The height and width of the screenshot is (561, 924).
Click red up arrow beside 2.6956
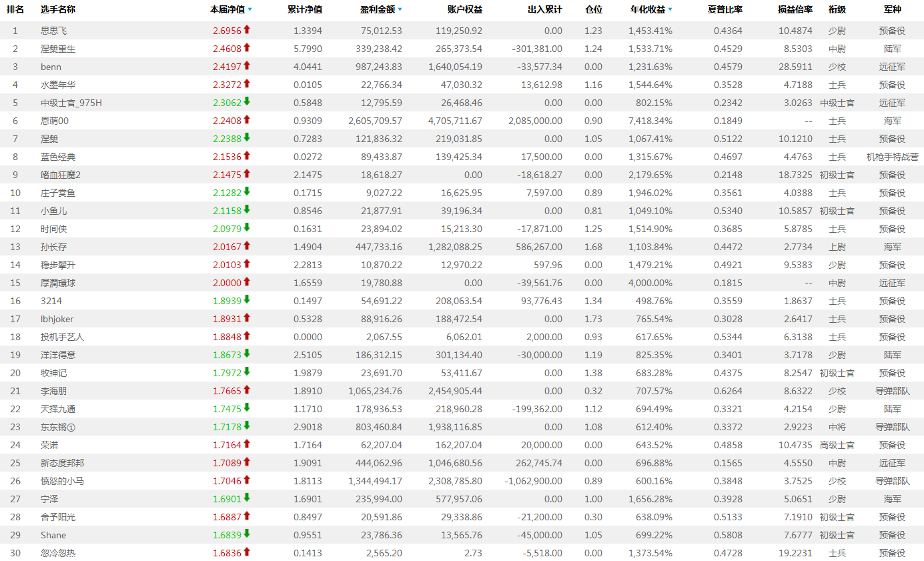point(247,29)
